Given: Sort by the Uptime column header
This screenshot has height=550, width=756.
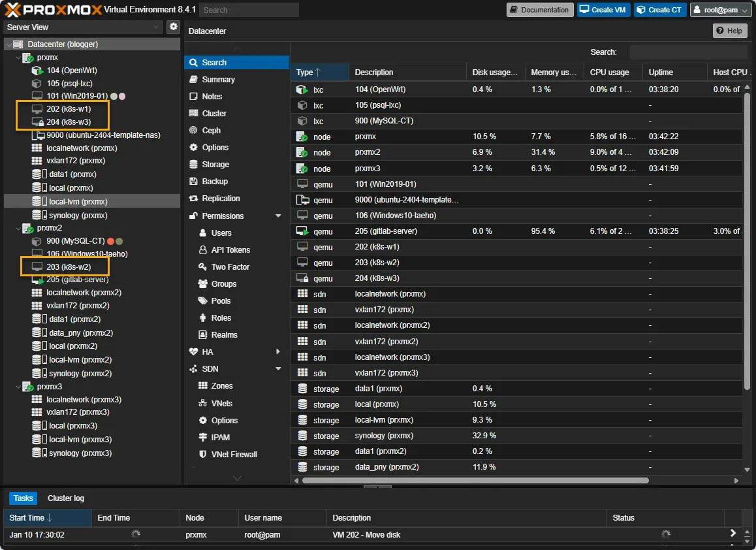Looking at the screenshot, I should (674, 73).
